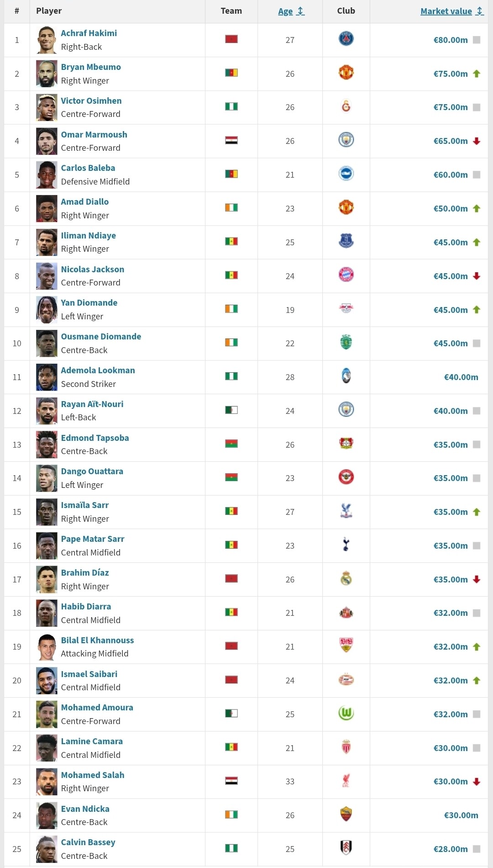
Task: Click Tottenham crest for Pape Matar Sarr
Action: tap(346, 545)
